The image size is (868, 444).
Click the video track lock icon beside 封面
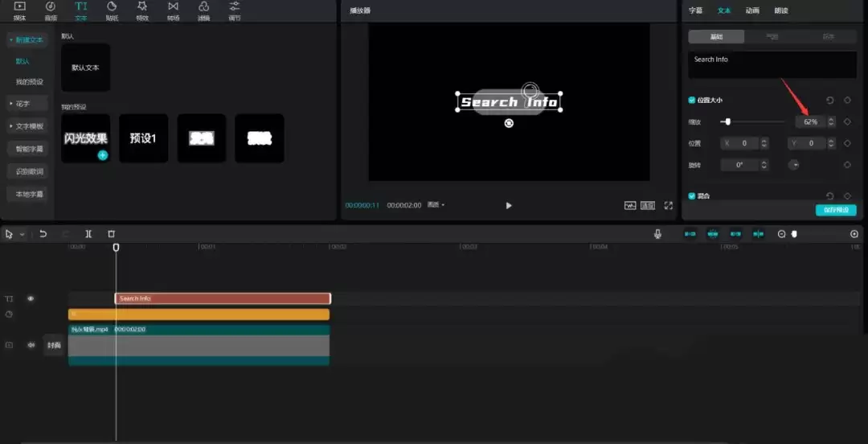(10, 345)
